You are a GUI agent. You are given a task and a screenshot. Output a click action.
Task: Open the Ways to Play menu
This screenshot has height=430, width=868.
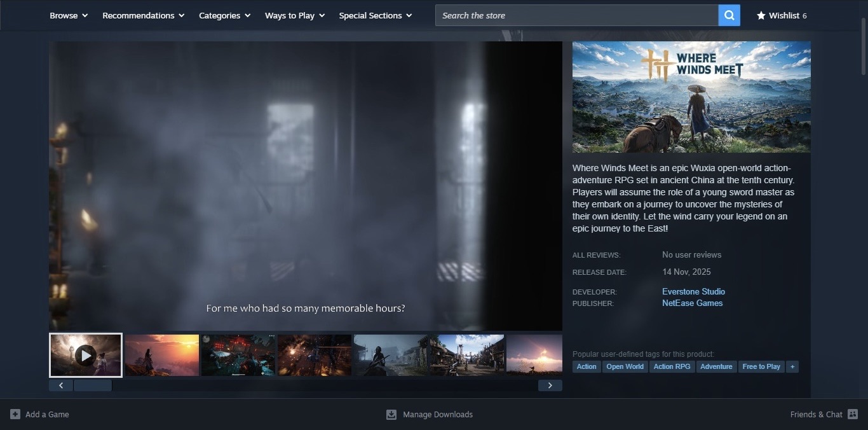(294, 15)
